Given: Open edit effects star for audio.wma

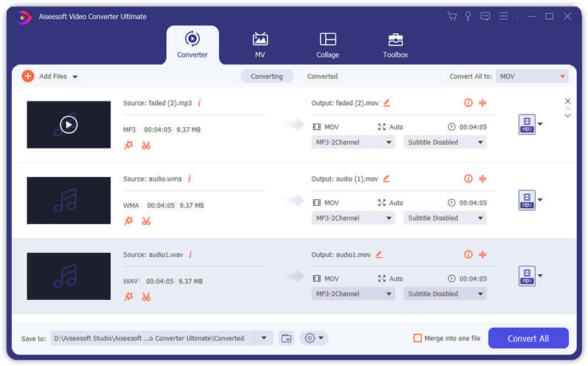Looking at the screenshot, I should coord(129,221).
